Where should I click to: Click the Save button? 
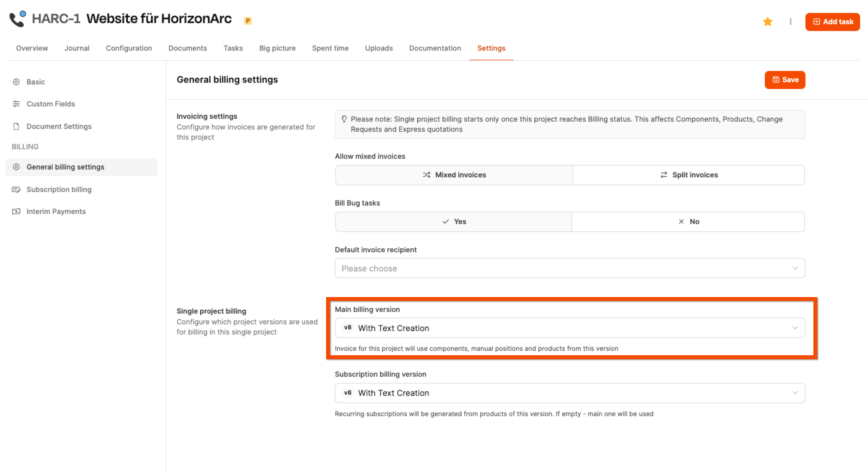[784, 80]
